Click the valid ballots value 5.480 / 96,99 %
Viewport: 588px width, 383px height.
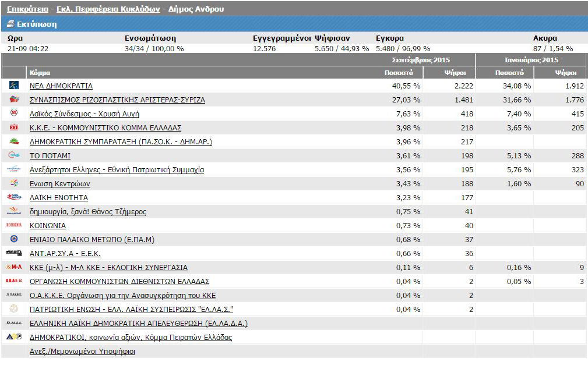[x=403, y=49]
